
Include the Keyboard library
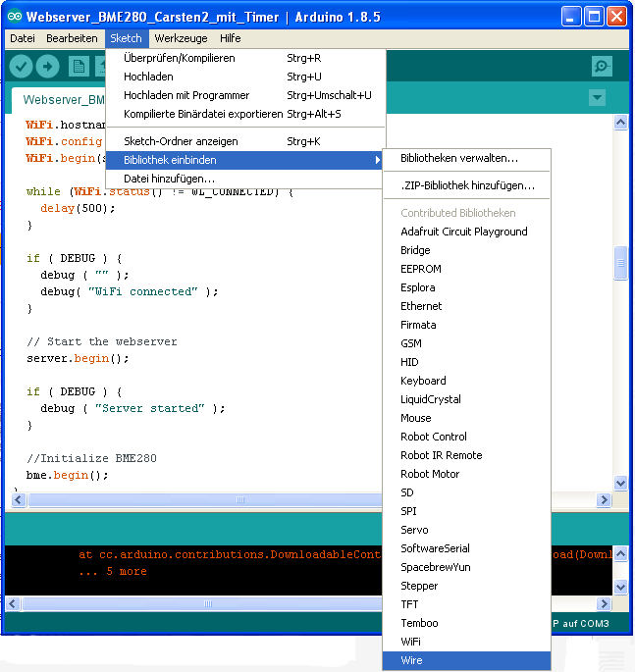(x=466, y=381)
